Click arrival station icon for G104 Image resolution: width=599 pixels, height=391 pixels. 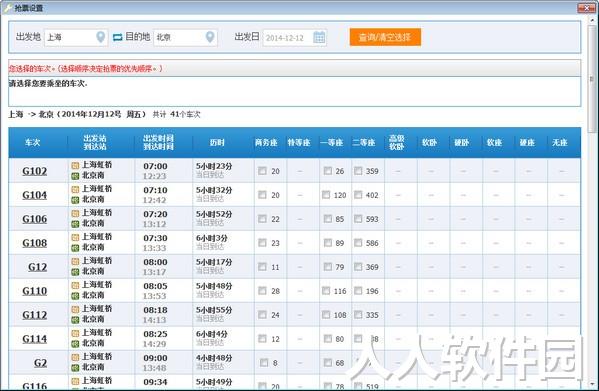[75, 200]
